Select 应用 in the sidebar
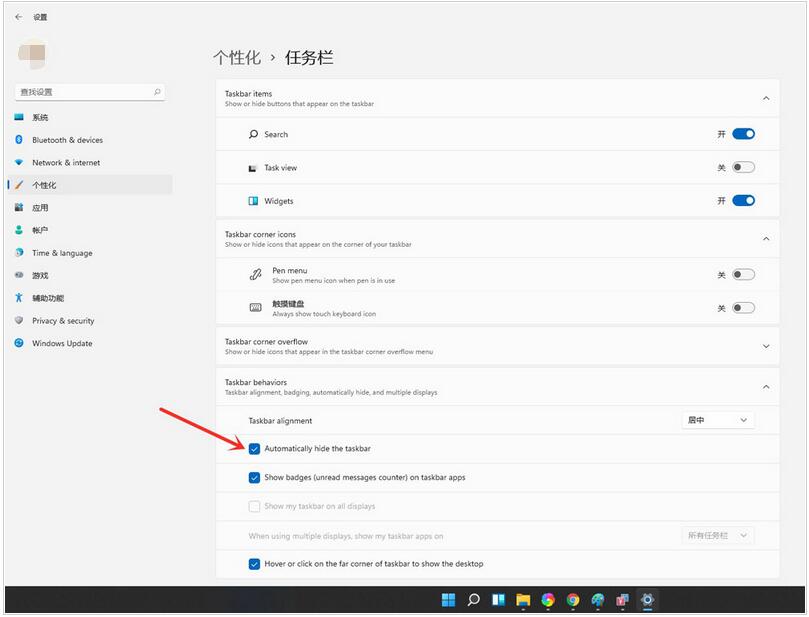This screenshot has height=617, width=809. point(90,207)
